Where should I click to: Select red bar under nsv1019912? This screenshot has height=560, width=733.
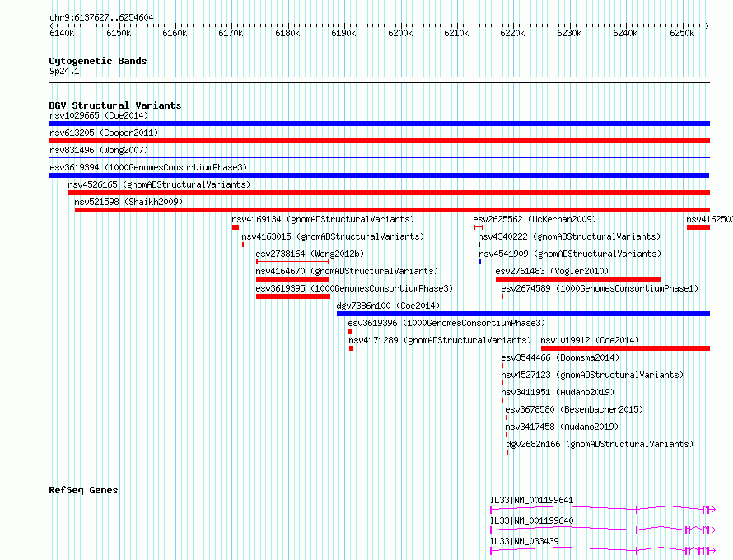point(625,348)
